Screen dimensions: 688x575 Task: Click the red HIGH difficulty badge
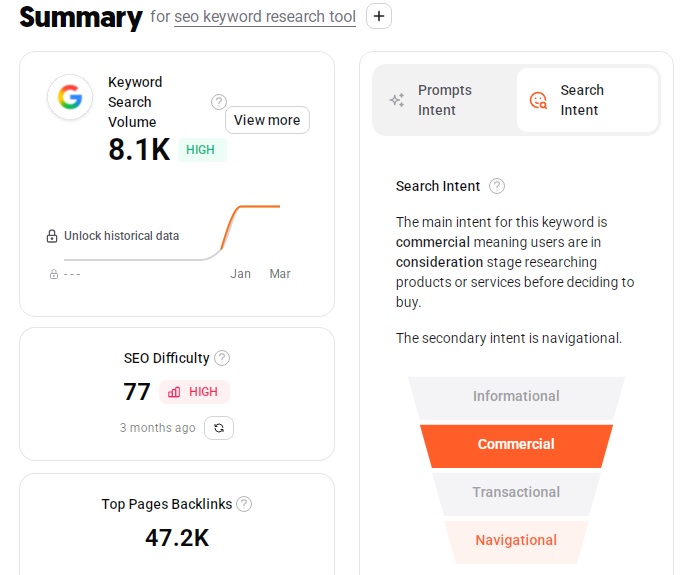(194, 392)
